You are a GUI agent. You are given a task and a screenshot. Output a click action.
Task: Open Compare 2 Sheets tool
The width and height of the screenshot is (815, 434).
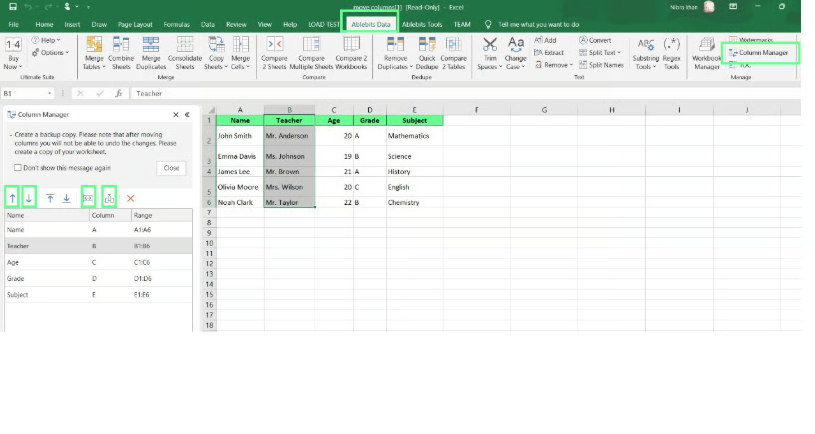click(x=277, y=53)
